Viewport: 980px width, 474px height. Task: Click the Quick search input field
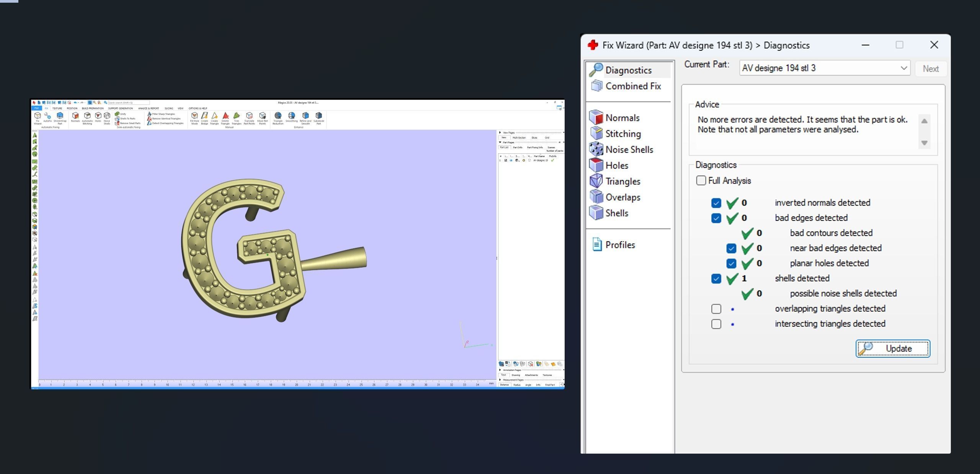pyautogui.click(x=128, y=103)
